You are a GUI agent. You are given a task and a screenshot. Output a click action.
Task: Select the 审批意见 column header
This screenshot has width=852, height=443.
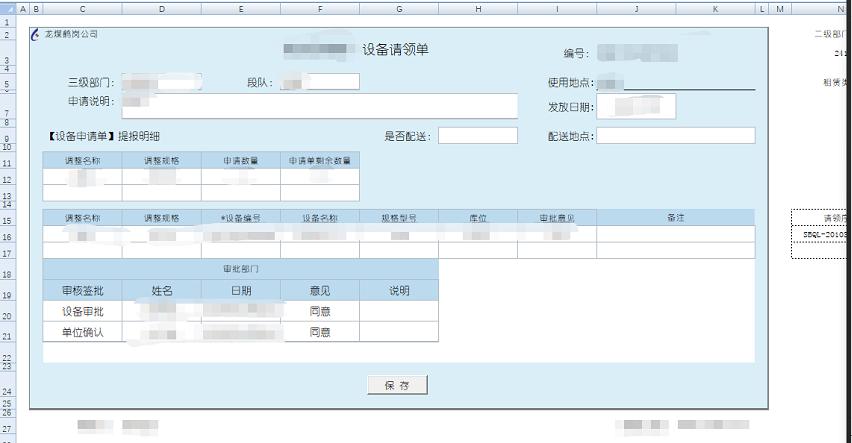(557, 217)
